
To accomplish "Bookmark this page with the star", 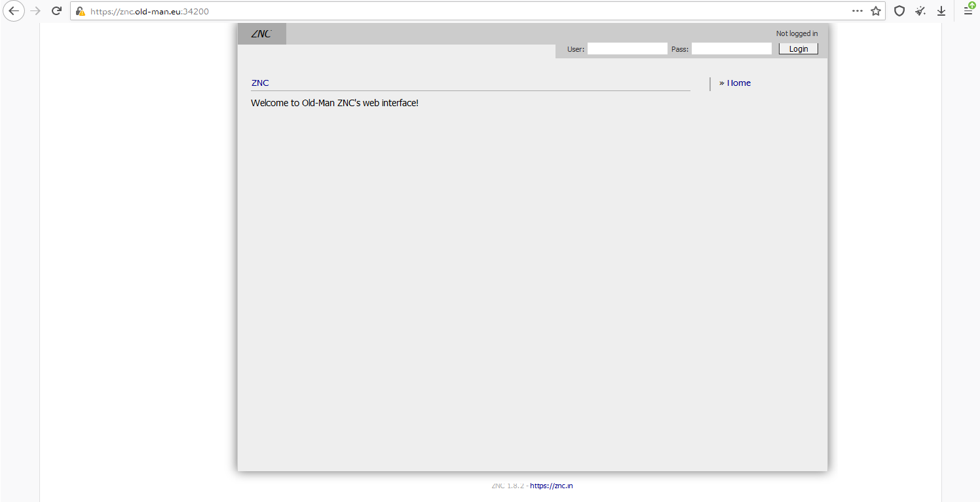I will pyautogui.click(x=876, y=11).
